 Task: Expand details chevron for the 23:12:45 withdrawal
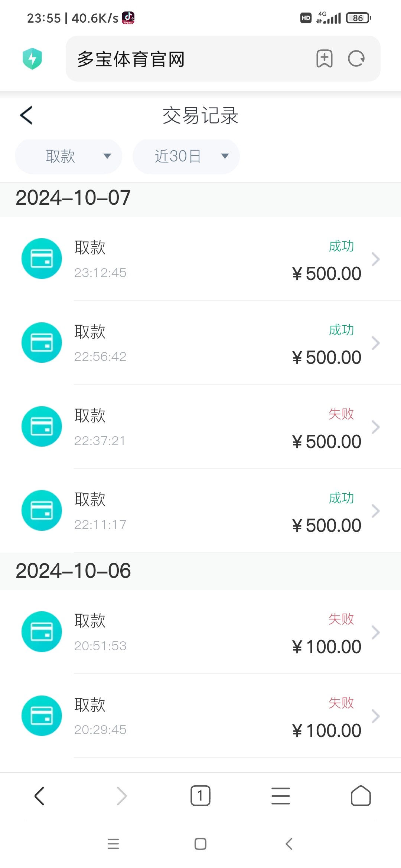(375, 259)
